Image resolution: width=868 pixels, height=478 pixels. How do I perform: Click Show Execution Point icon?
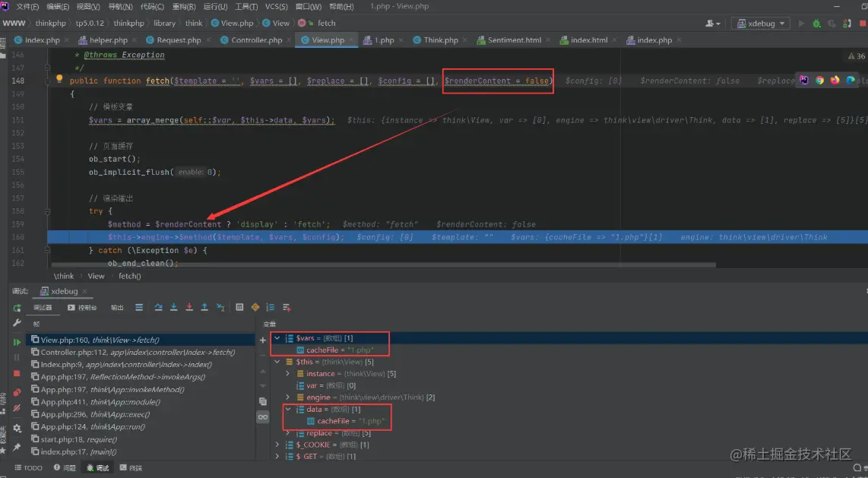pyautogui.click(x=140, y=308)
